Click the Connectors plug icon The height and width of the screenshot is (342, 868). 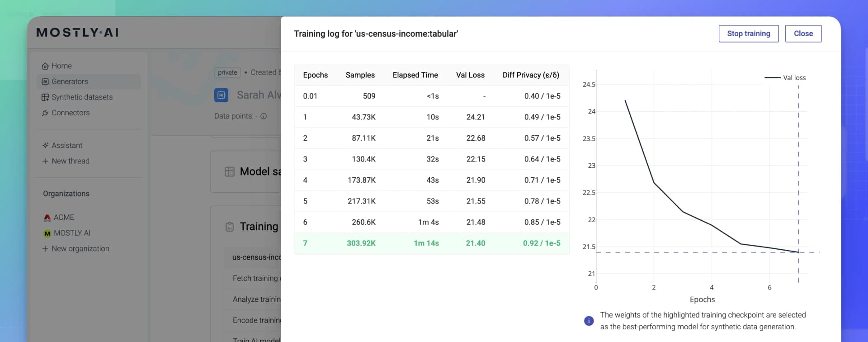(45, 113)
